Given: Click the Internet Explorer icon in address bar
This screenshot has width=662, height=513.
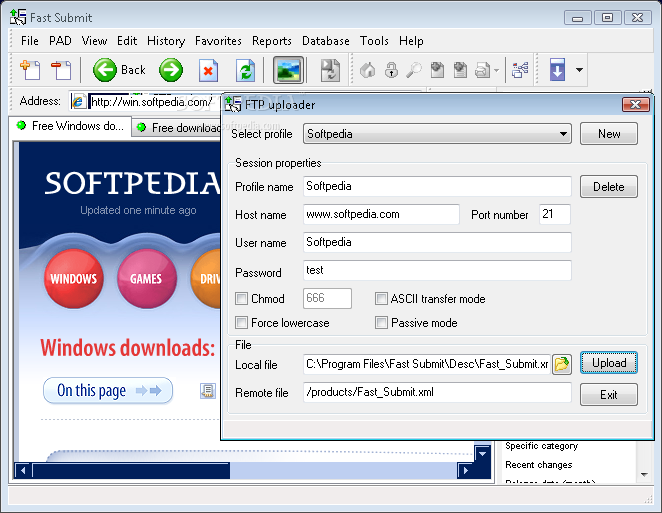Looking at the screenshot, I should pos(79,101).
